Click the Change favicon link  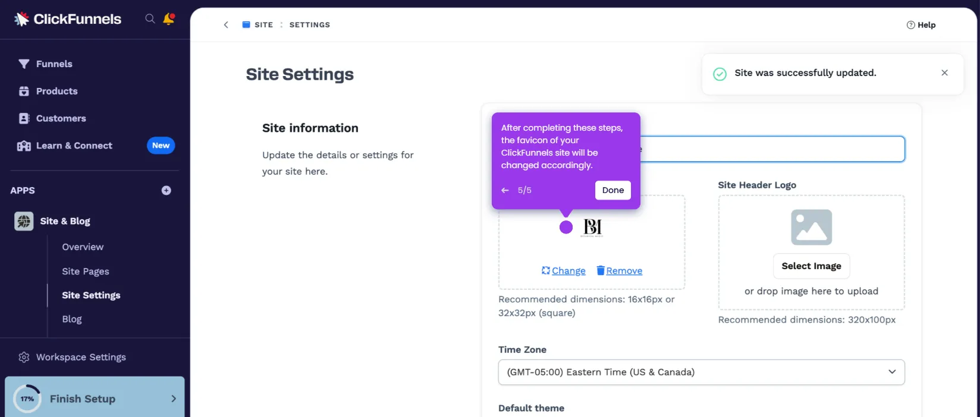click(564, 271)
